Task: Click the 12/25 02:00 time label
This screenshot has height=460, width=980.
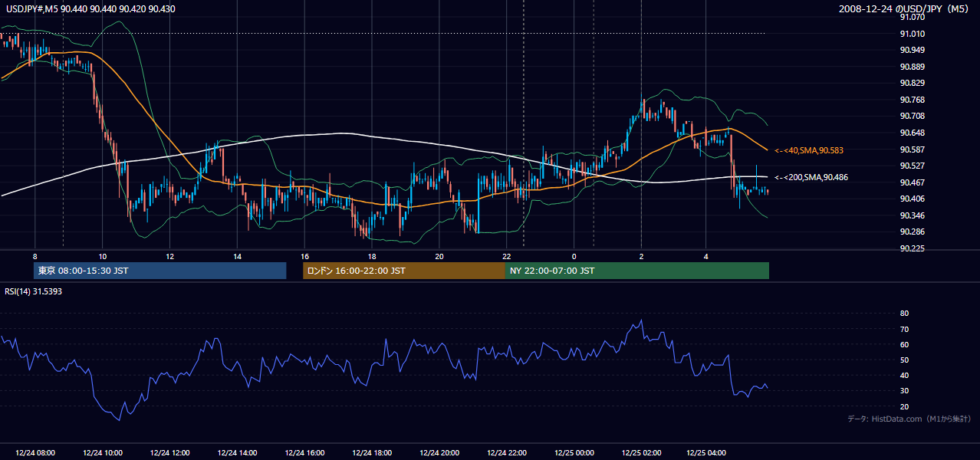Action: (641, 452)
